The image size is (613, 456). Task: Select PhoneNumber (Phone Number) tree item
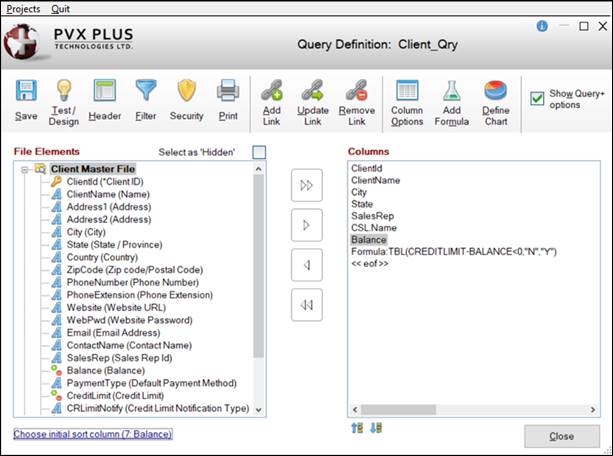point(133,282)
